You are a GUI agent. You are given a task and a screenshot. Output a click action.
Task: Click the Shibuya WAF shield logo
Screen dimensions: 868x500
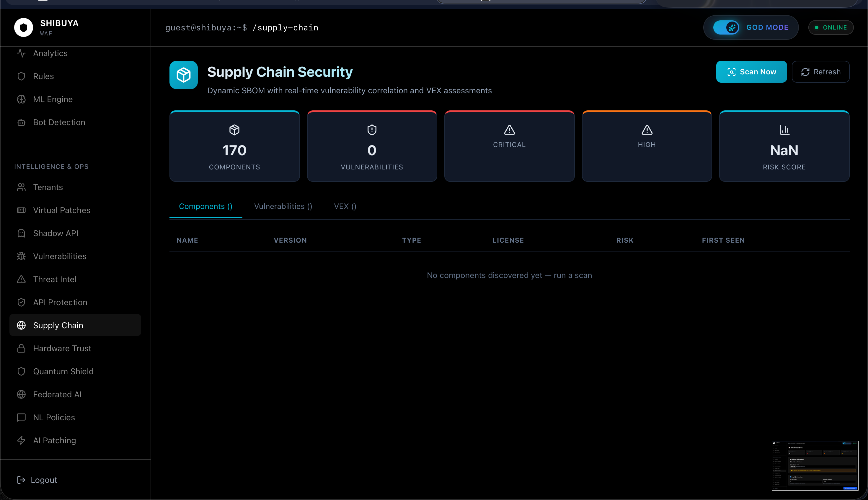(x=23, y=27)
